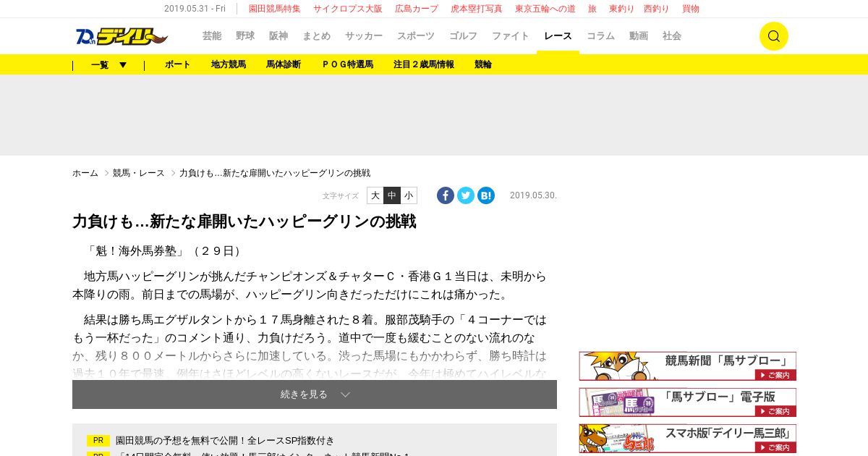Viewport: 868px width, 456px height.
Task: Expand the 一覧 dropdown menu
Action: click(109, 64)
